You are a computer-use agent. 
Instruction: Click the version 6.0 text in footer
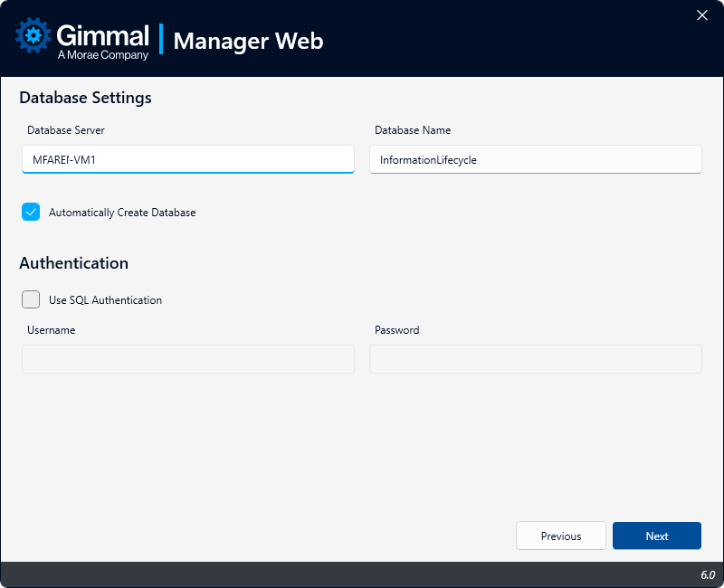coord(707,575)
